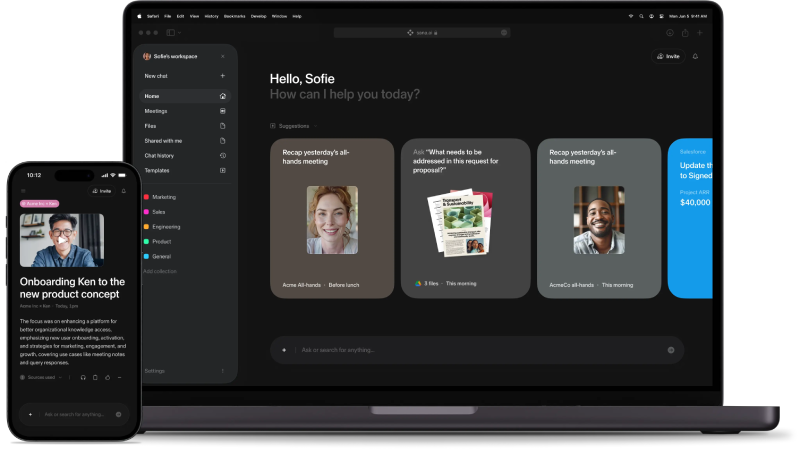The image size is (800, 454).
Task: Click Add collection in the sidebar
Action: tap(160, 271)
